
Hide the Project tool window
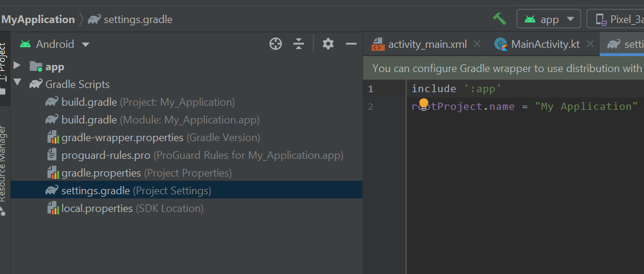coord(351,44)
